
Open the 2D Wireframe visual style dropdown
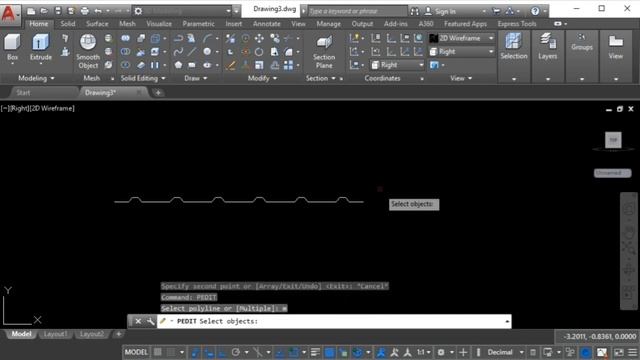(x=462, y=38)
